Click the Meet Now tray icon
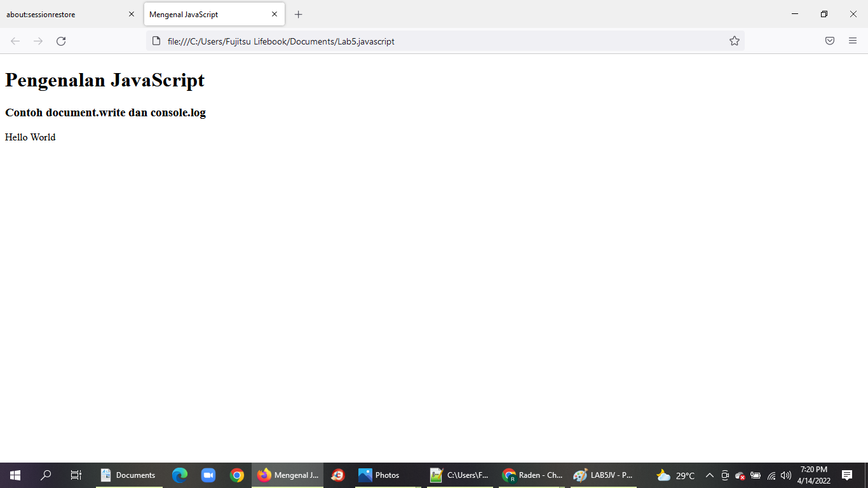 pos(725,475)
